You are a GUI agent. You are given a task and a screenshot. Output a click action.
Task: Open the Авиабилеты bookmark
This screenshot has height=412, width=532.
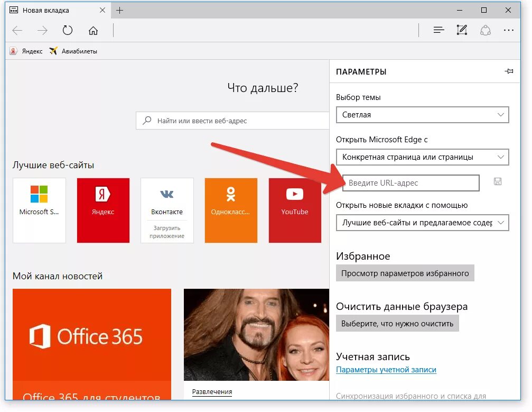coord(73,51)
